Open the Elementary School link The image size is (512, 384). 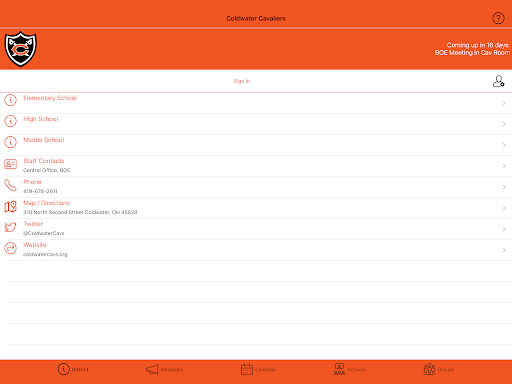[x=50, y=98]
